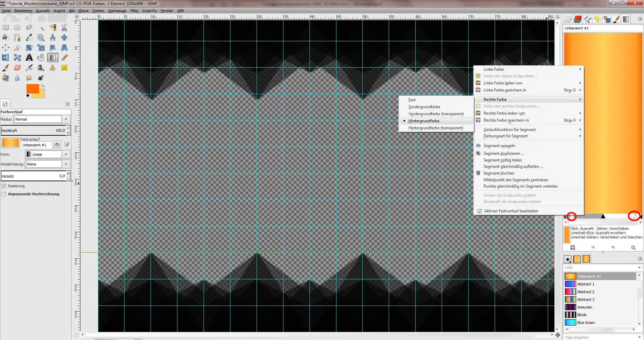644x340 pixels.
Task: Toggle the Rasterung checkbox
Action: click(x=4, y=186)
